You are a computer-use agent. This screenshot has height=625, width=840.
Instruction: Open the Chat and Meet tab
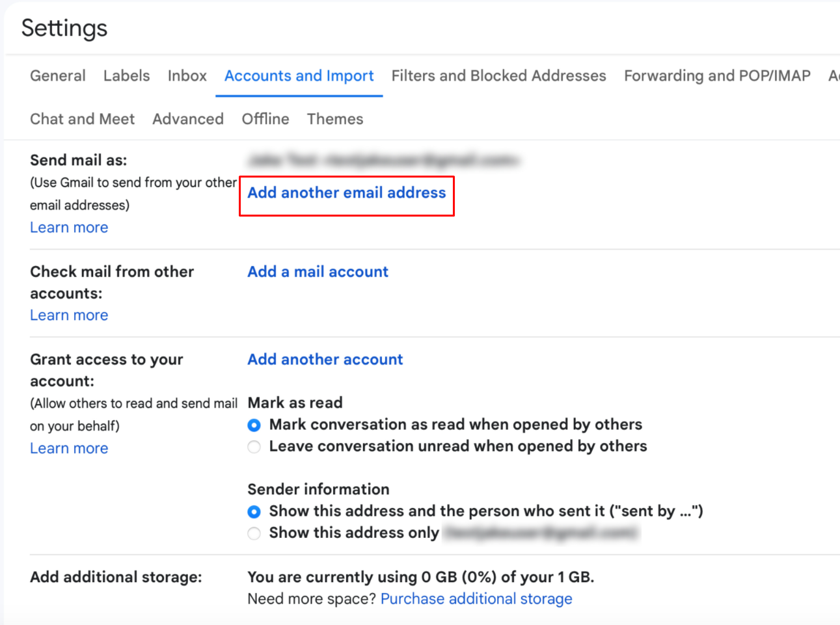tap(82, 119)
